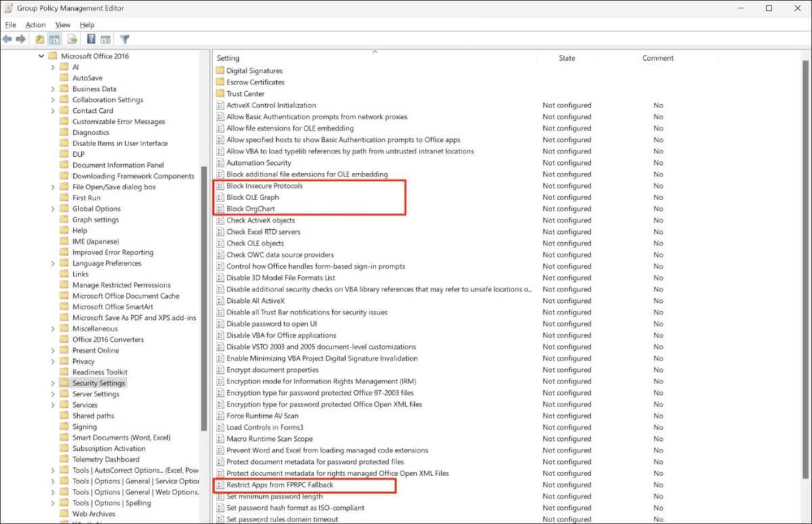This screenshot has height=524, width=812.
Task: Expand the Global Options node
Action: pos(53,208)
